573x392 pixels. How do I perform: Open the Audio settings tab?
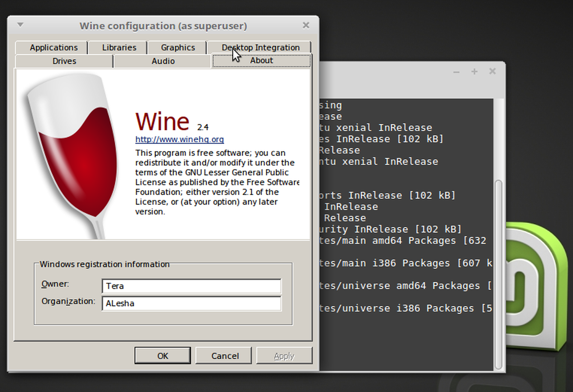click(x=163, y=61)
